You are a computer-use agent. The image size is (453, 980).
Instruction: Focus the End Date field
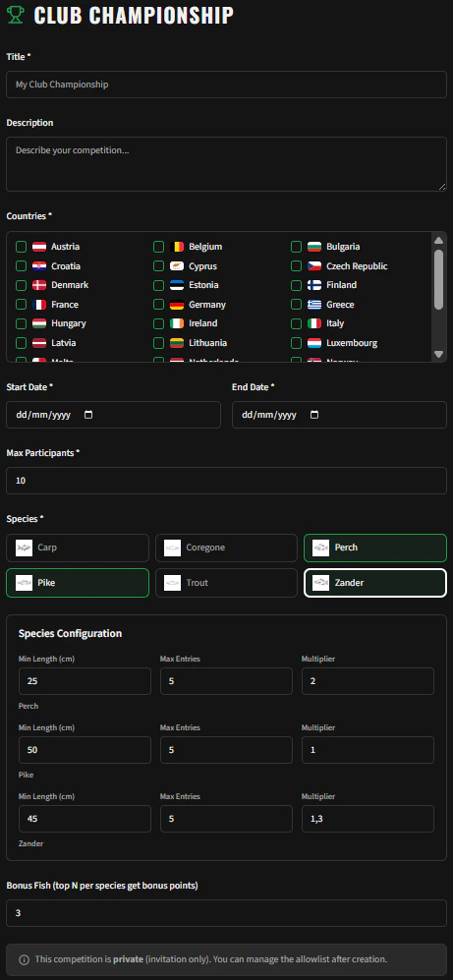click(x=339, y=415)
